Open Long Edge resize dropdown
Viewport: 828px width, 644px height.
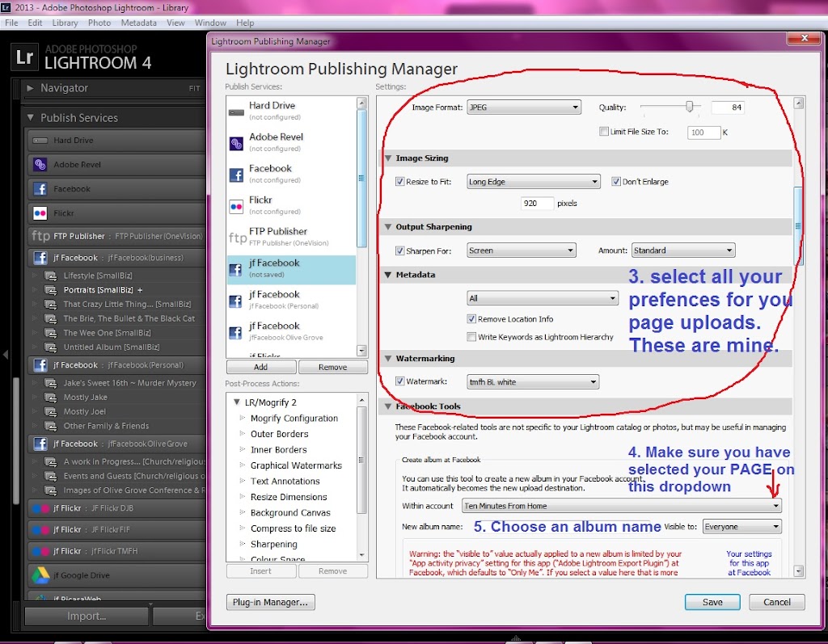coord(534,182)
